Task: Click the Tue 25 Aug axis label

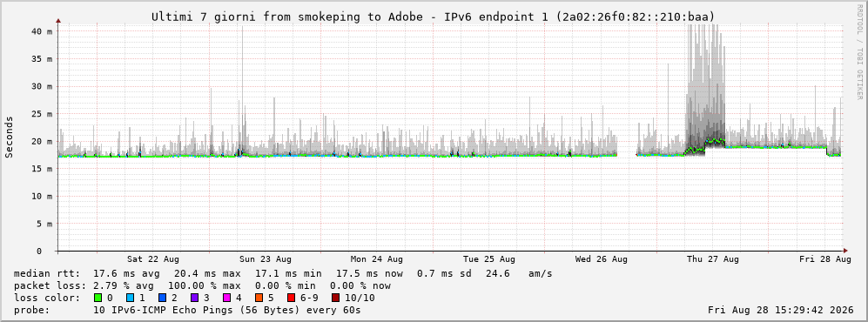Action: pyautogui.click(x=488, y=259)
